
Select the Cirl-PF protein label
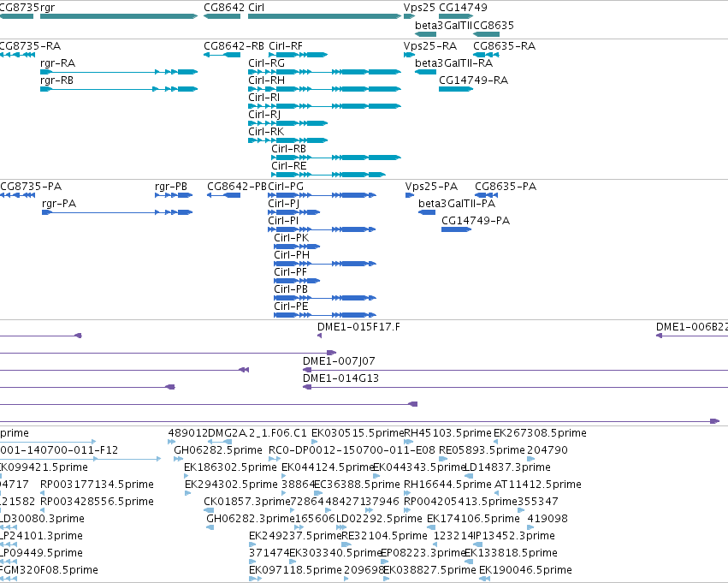pos(290,273)
